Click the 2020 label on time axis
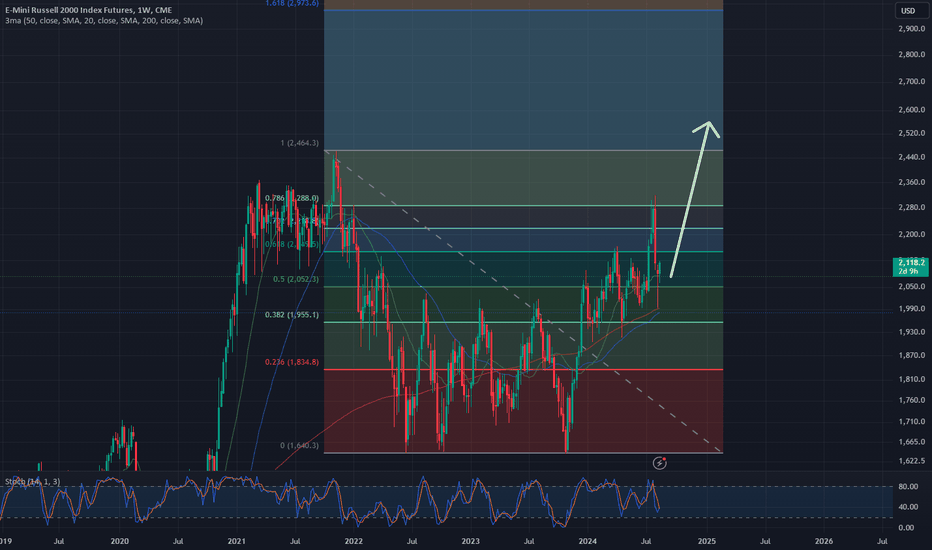The image size is (932, 550). point(119,541)
